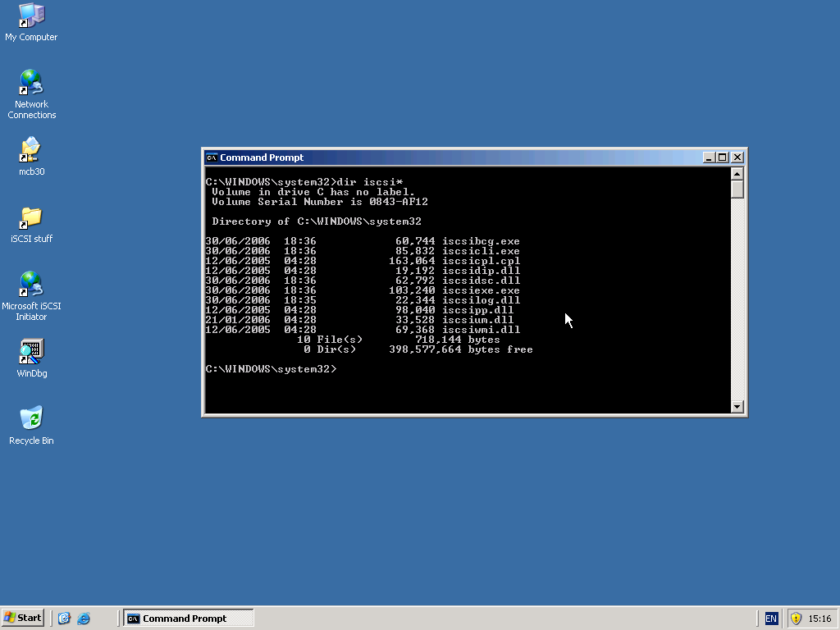Click the iscsiexe.exe file name

point(481,290)
